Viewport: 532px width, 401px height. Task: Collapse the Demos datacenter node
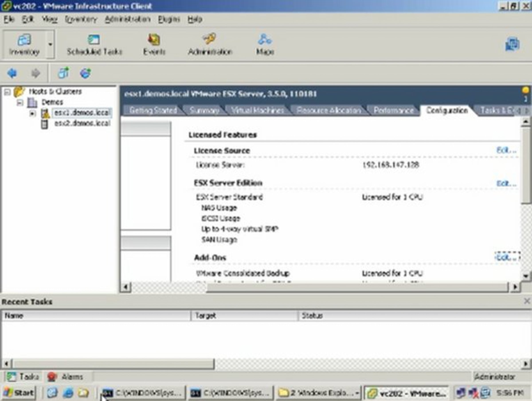[20, 103]
